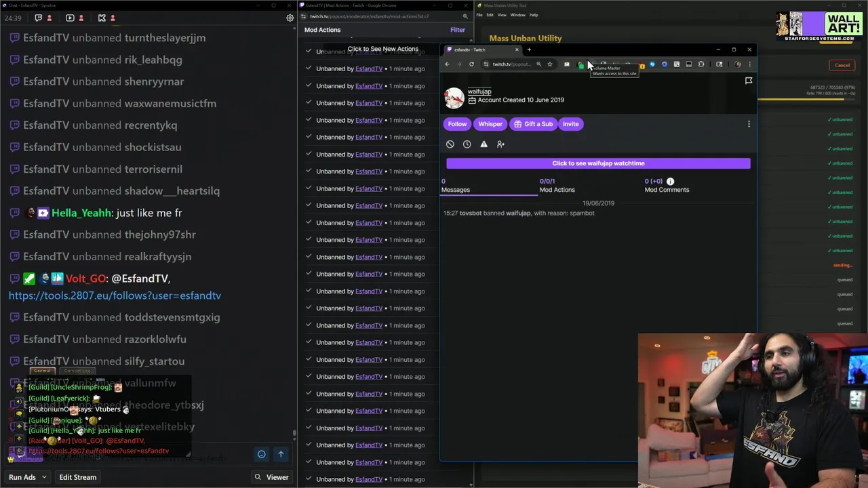
Task: Open the emoji picker in chat input
Action: (x=261, y=454)
